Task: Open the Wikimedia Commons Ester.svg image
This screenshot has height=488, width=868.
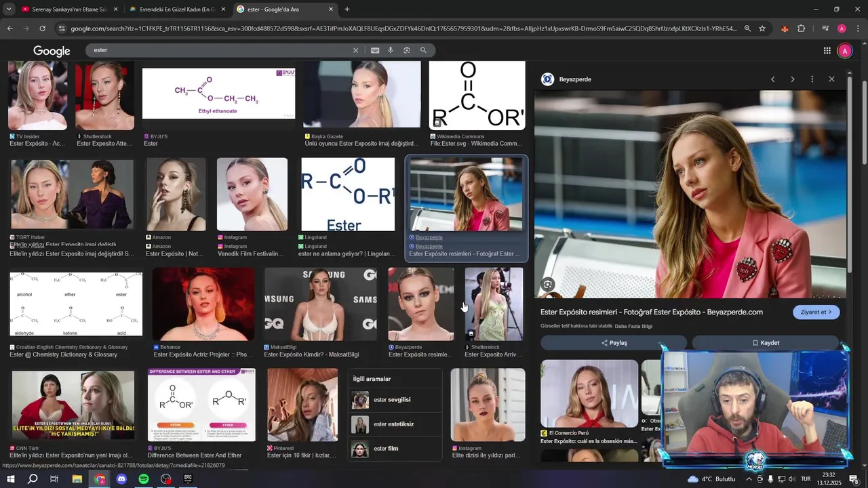Action: coord(477,95)
